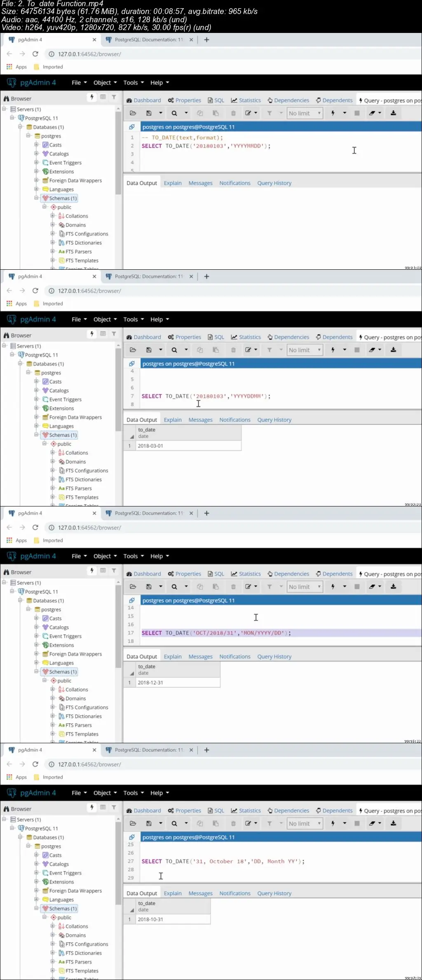This screenshot has height=980, width=422.
Task: Click Browser panel filter icon in 2018-12-31 frame
Action: (x=114, y=571)
